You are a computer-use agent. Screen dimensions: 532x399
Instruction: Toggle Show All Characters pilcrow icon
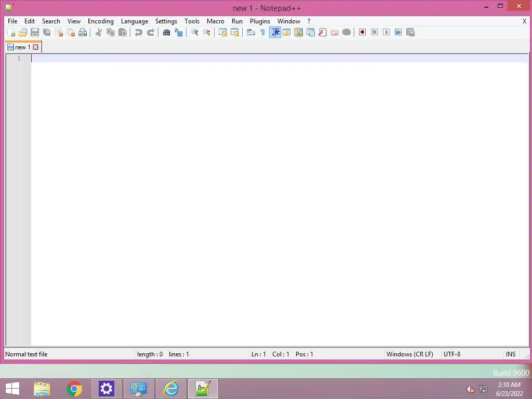pos(262,32)
